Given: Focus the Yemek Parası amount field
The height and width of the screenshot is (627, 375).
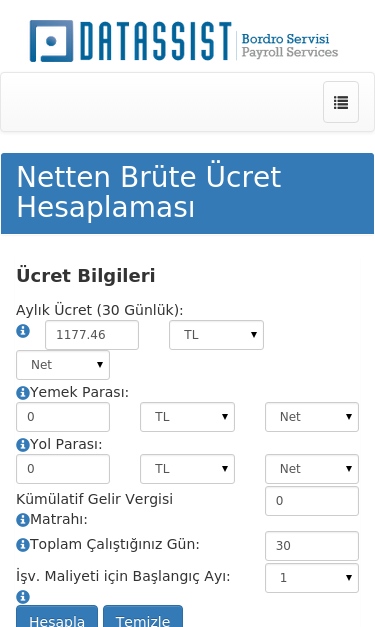Looking at the screenshot, I should [x=63, y=417].
